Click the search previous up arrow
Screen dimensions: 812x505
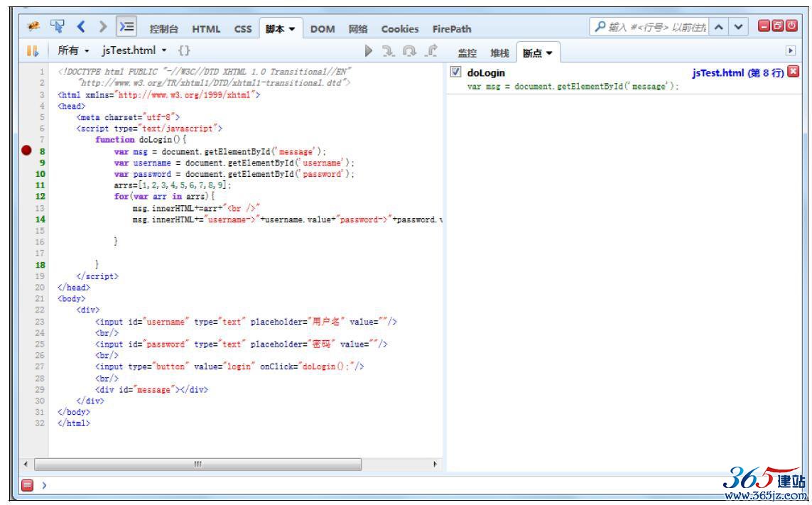(718, 28)
